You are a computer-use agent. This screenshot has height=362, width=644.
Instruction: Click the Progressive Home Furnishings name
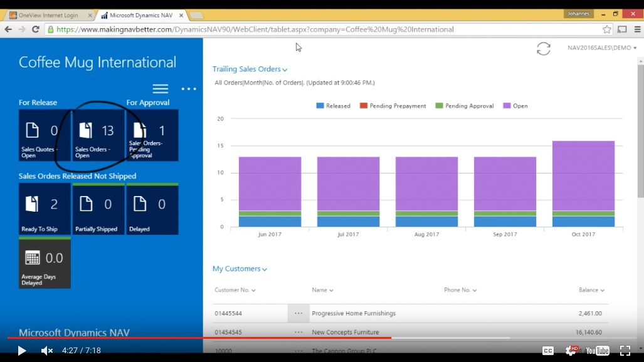click(354, 313)
